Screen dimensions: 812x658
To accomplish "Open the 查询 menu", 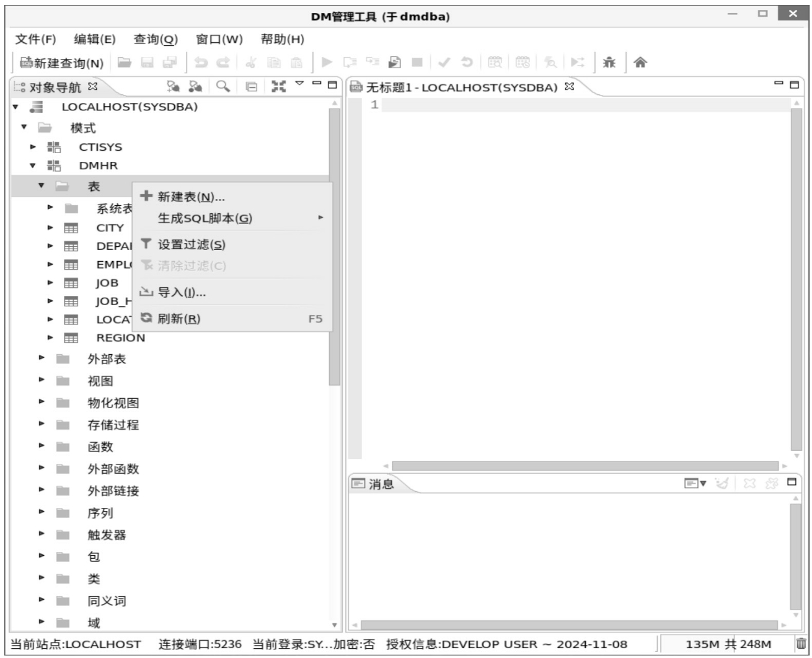I will (156, 40).
